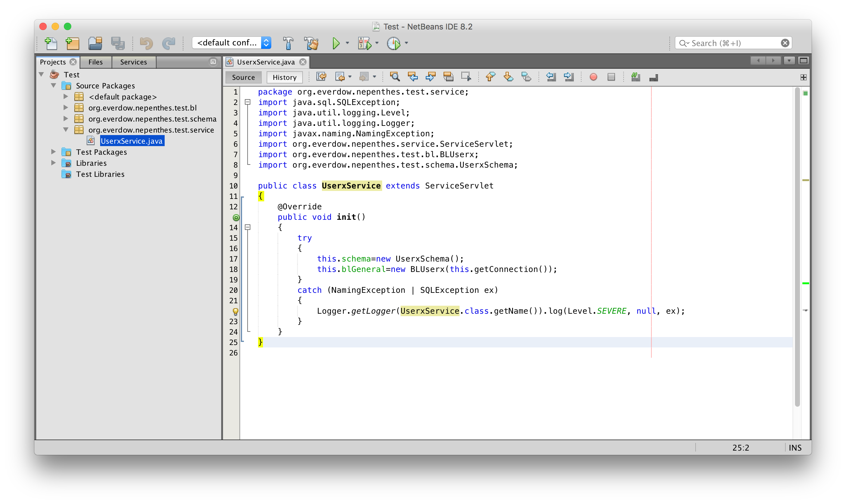Viewport: 846px width, 504px height.
Task: Show the opened documents list dropdown
Action: click(789, 61)
